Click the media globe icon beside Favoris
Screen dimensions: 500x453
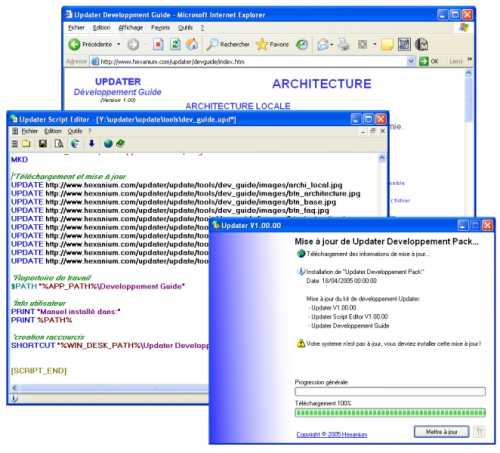pyautogui.click(x=302, y=44)
